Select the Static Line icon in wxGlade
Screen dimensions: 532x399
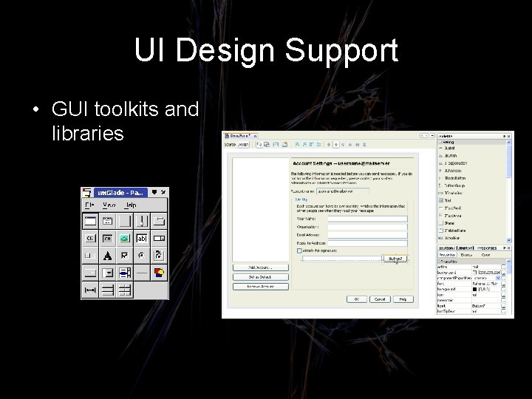click(142, 273)
